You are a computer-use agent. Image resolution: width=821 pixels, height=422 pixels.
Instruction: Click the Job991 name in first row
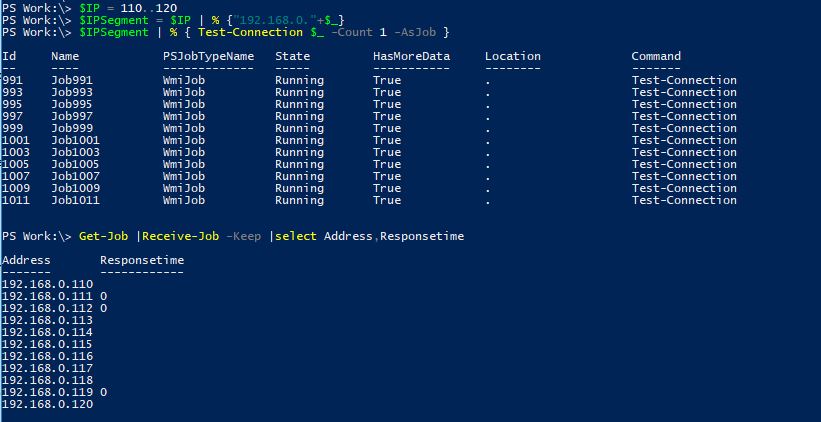(72, 80)
